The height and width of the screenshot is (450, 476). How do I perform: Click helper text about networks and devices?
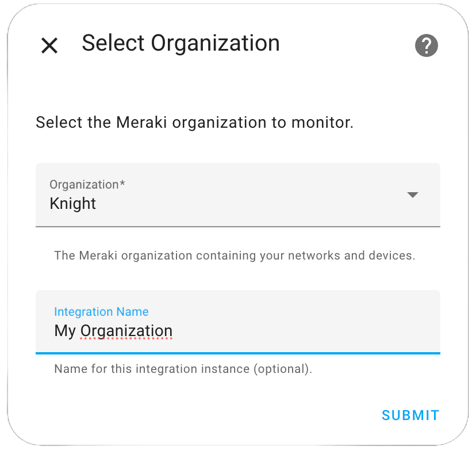coord(235,255)
